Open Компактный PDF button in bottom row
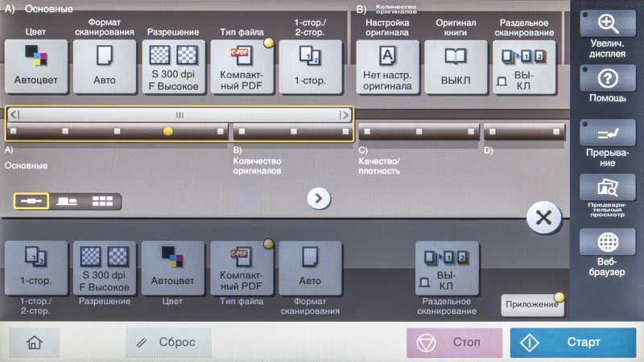This screenshot has height=362, width=644. click(242, 268)
